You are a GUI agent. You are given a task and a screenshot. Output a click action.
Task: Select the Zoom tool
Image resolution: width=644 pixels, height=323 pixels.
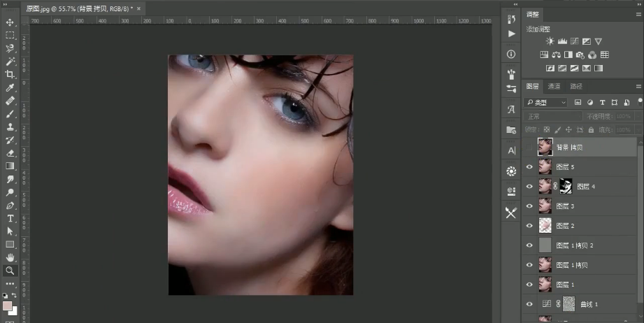pos(10,271)
